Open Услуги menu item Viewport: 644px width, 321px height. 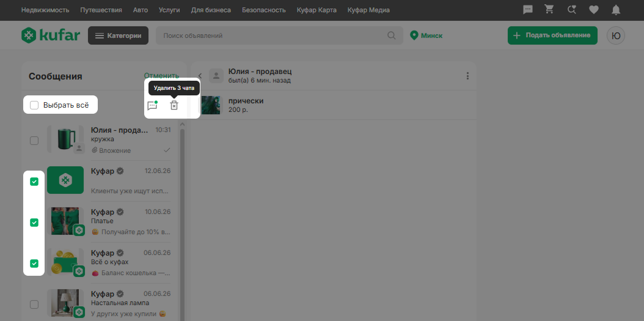pos(169,10)
